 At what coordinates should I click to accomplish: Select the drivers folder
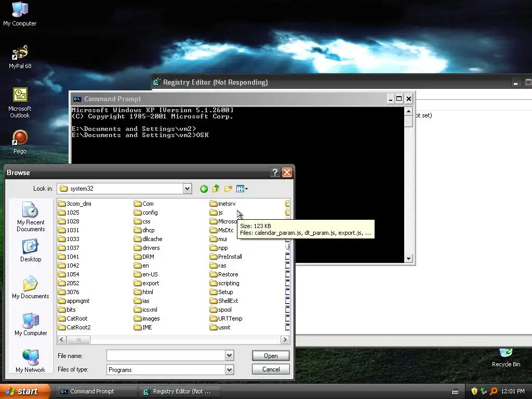[x=147, y=248]
